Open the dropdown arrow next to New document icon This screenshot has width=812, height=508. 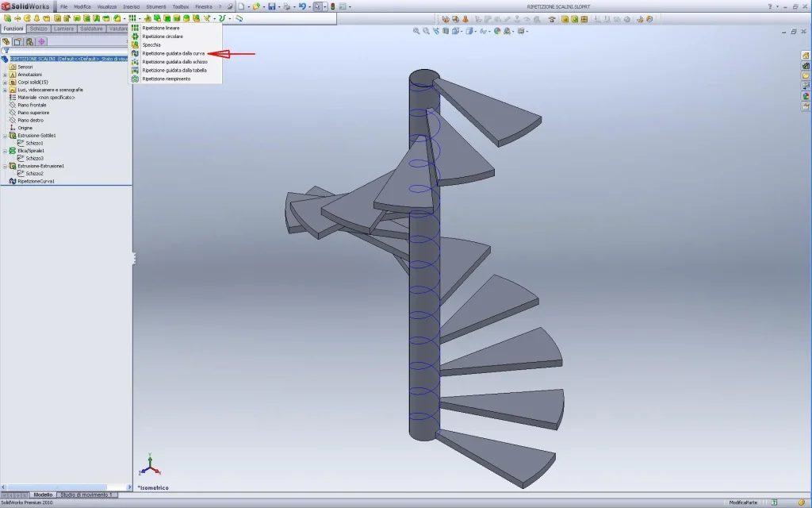[x=248, y=6]
